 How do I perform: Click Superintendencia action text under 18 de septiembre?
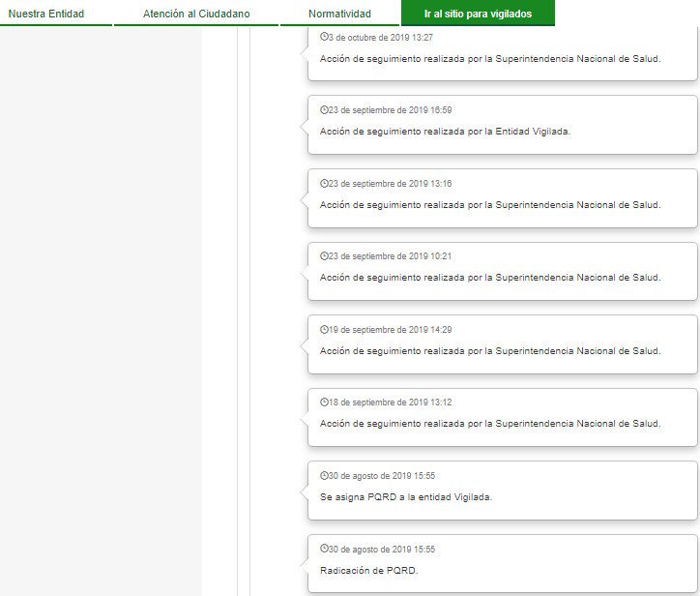[x=490, y=424]
